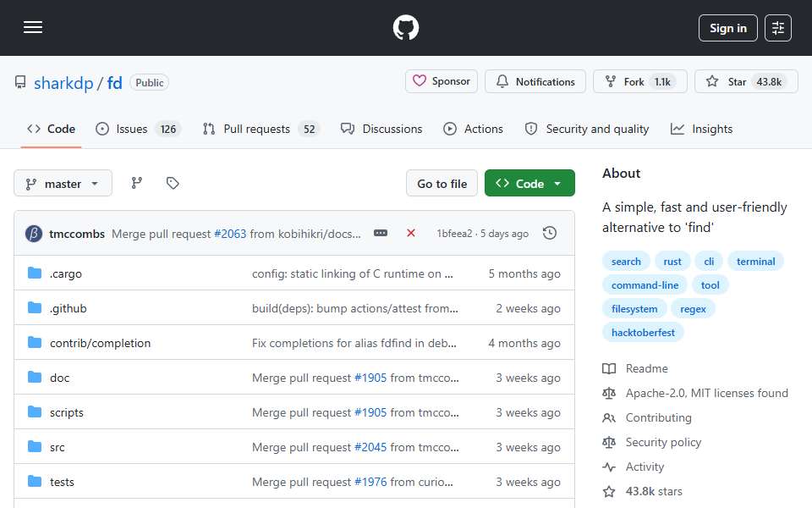Open the scripts folder

point(66,412)
